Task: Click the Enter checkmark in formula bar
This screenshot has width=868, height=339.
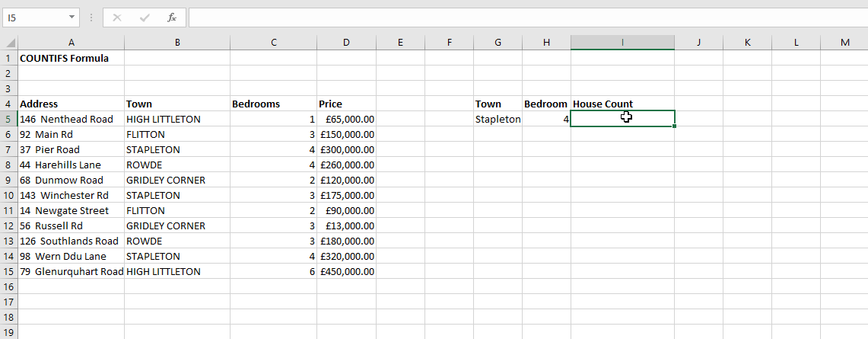Action: click(x=145, y=17)
